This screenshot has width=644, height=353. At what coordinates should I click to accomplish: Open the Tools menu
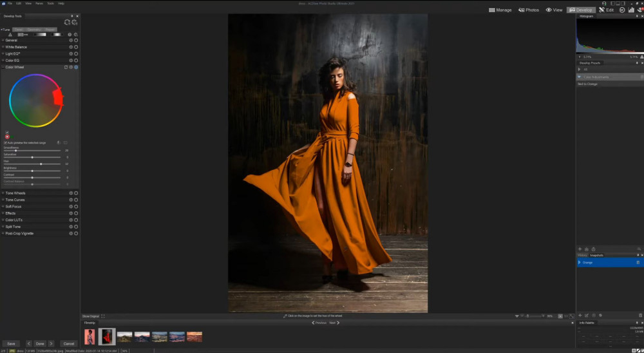point(50,3)
